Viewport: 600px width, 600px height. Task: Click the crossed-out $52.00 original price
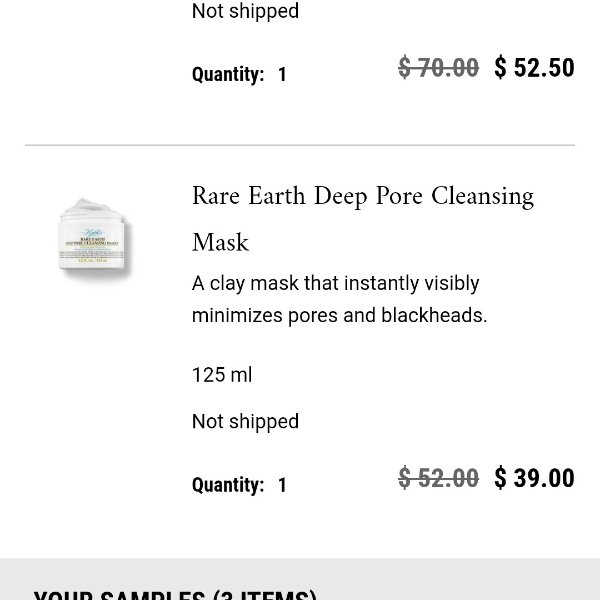tap(438, 479)
